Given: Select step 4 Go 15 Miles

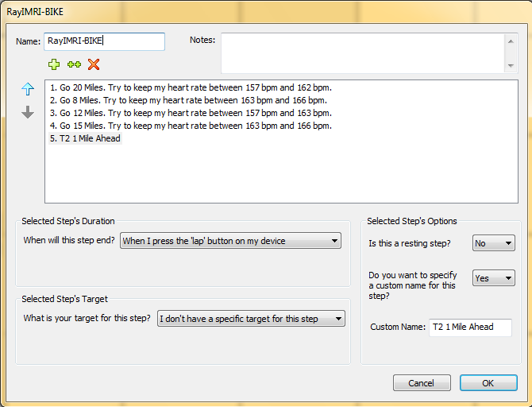Looking at the screenshot, I should click(191, 126).
